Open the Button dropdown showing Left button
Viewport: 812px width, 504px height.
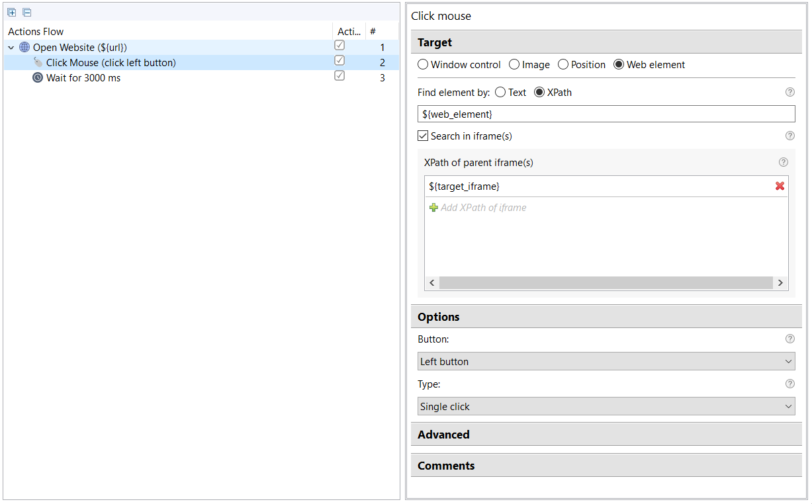tap(606, 361)
